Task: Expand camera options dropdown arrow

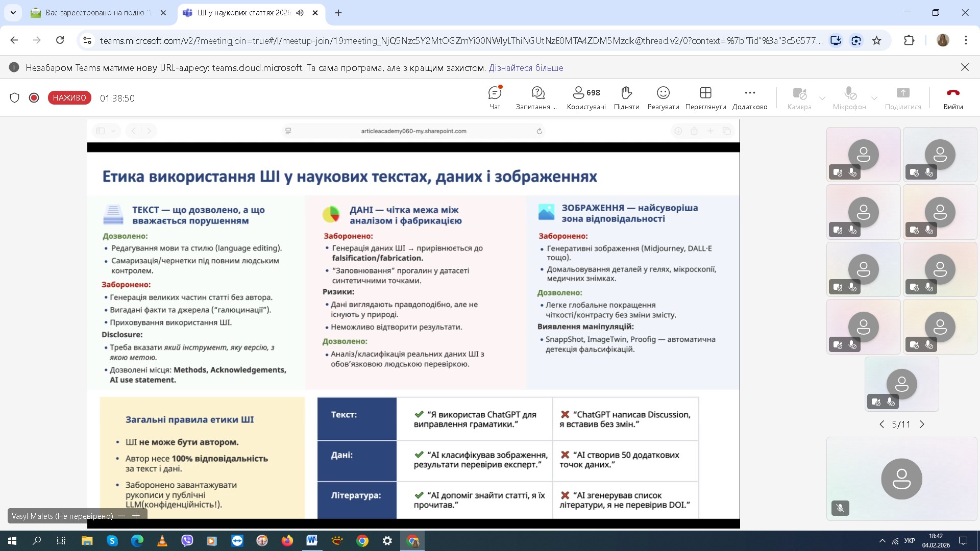Action: (x=822, y=98)
